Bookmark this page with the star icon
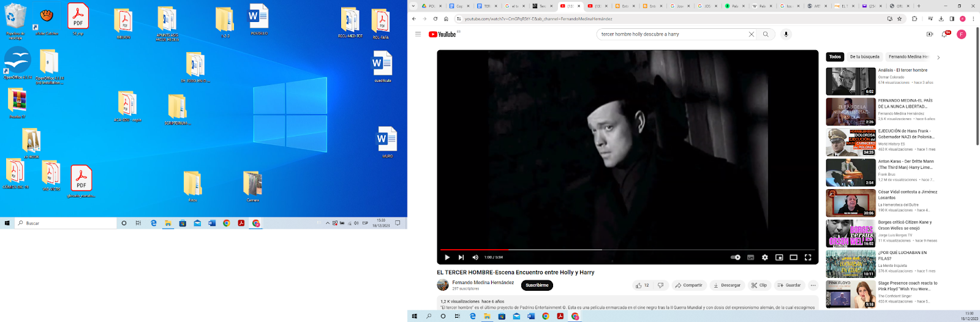 coord(900,19)
